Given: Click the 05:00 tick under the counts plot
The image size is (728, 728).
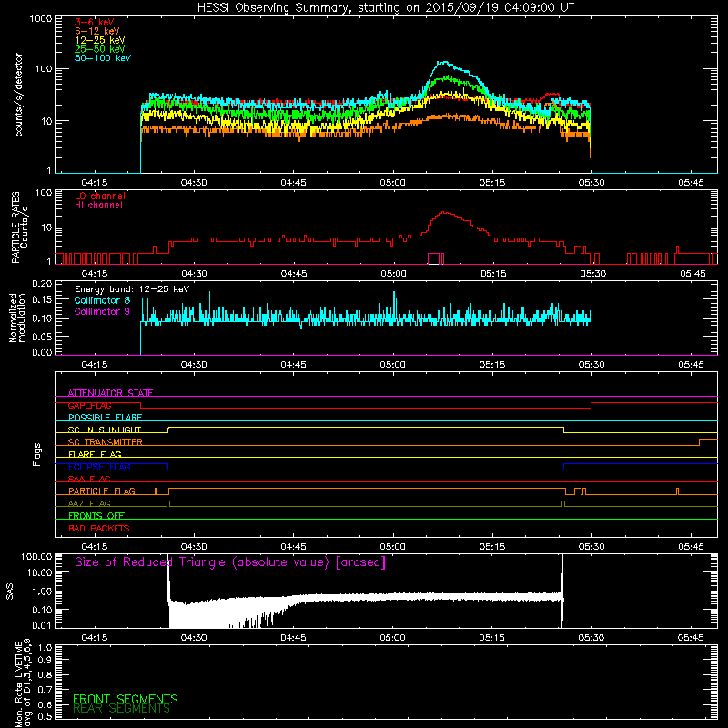Looking at the screenshot, I should [392, 183].
